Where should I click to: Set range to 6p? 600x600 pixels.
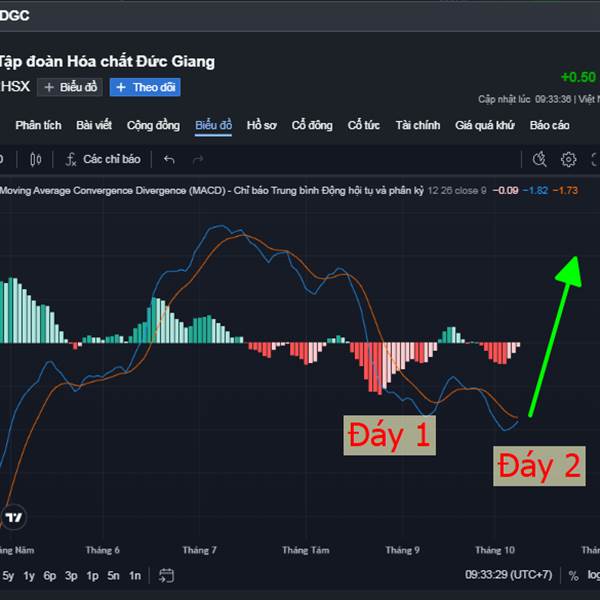[x=50, y=576]
